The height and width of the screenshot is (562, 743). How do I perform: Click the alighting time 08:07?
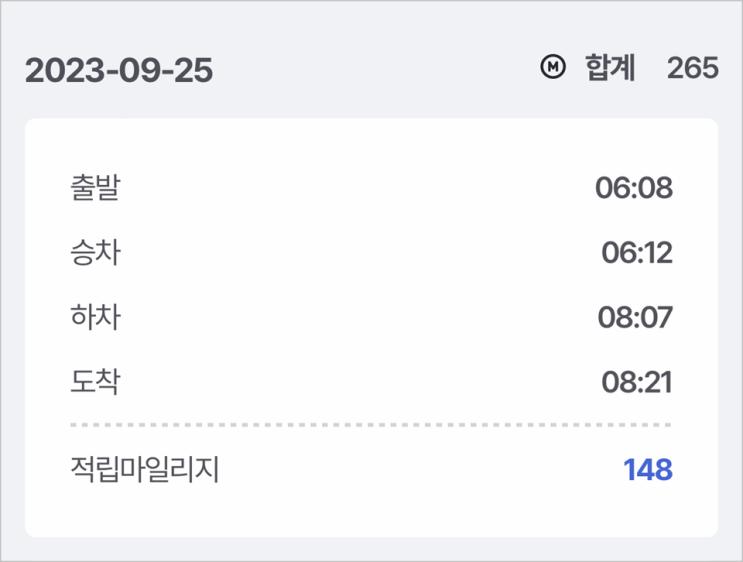point(634,318)
